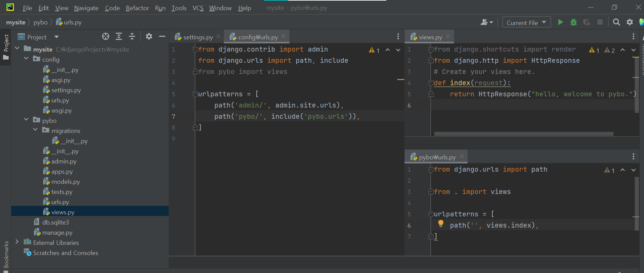
Task: Click Collapse All icon in Project panel
Action: 132,36
